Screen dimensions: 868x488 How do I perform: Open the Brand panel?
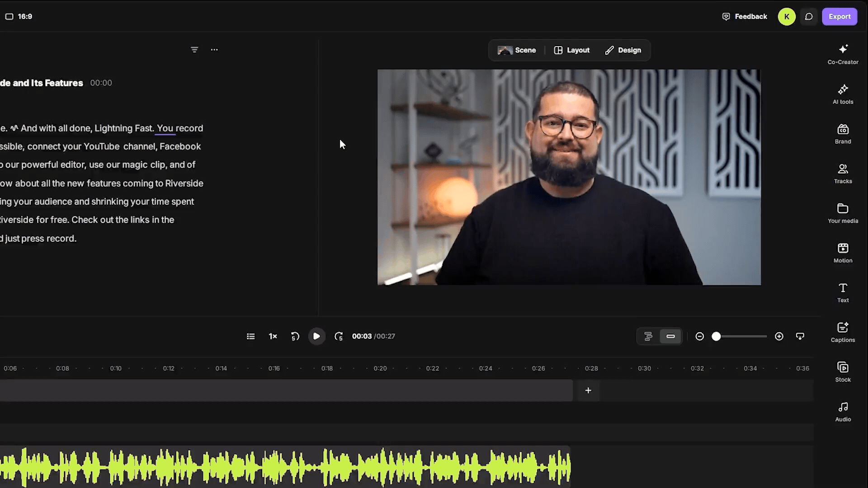tap(843, 134)
